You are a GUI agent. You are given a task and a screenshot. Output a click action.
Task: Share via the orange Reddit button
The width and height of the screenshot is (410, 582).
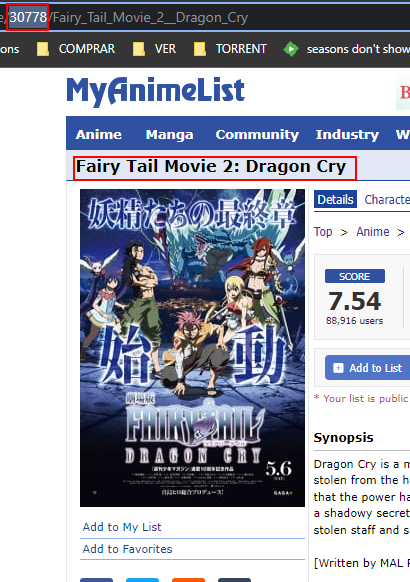pyautogui.click(x=188, y=580)
